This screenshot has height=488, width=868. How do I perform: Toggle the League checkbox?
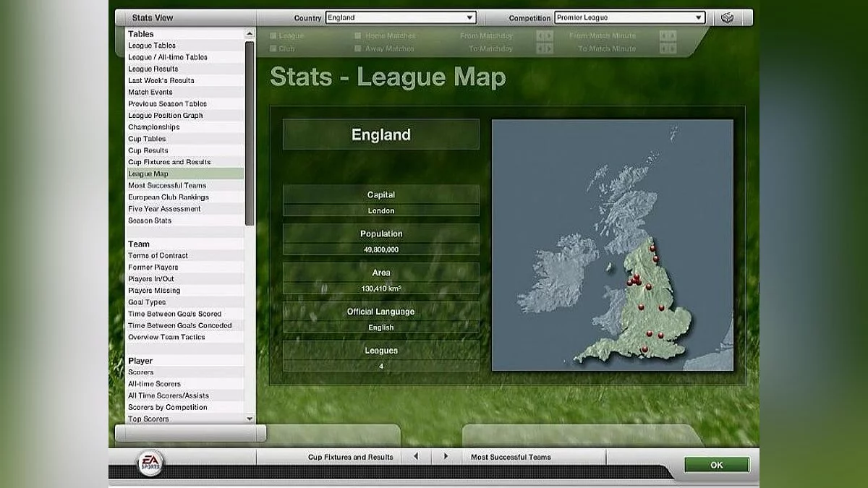point(273,35)
